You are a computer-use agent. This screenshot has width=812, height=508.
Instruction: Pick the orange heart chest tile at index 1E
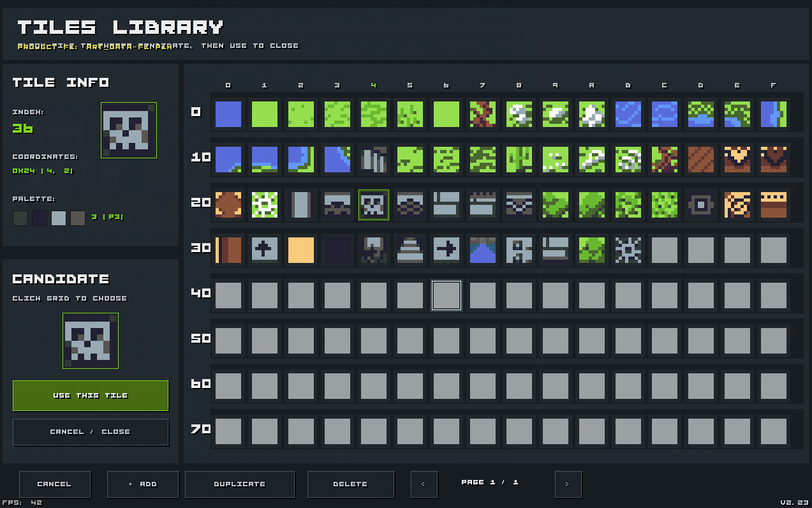(x=737, y=160)
